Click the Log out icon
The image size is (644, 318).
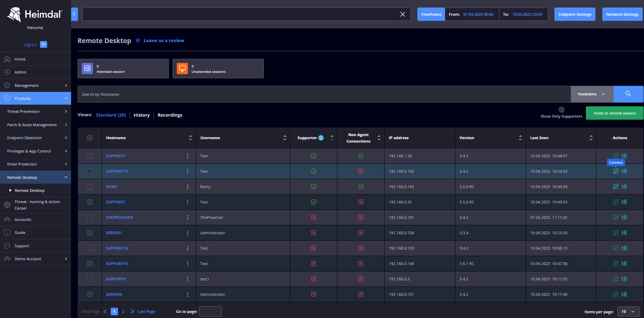click(43, 44)
